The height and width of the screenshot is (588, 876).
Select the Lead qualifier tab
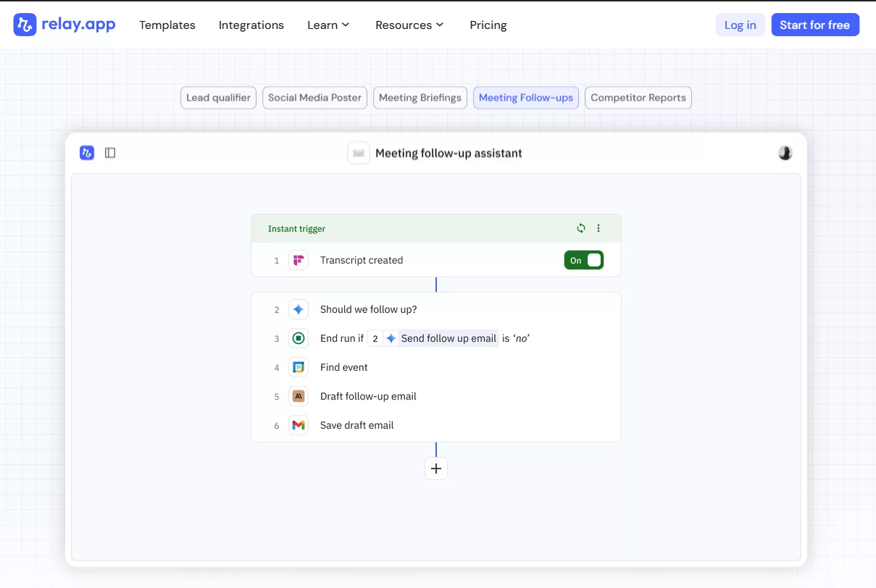coord(218,97)
